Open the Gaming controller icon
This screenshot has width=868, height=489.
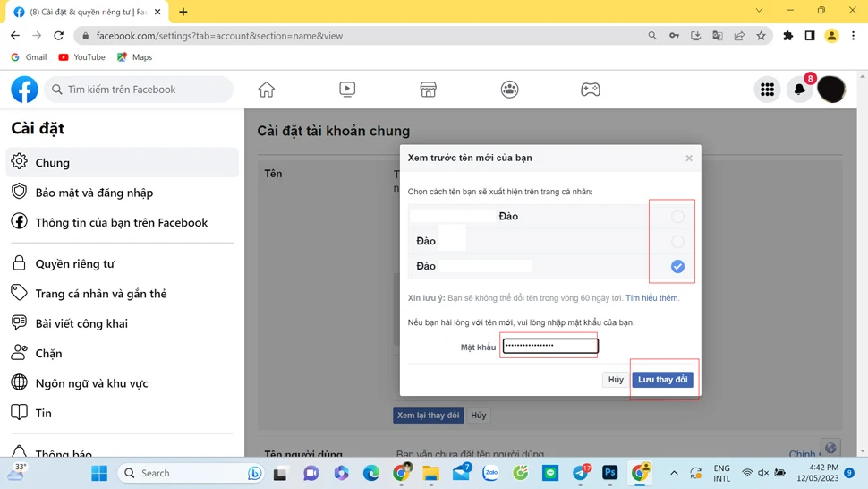click(591, 90)
